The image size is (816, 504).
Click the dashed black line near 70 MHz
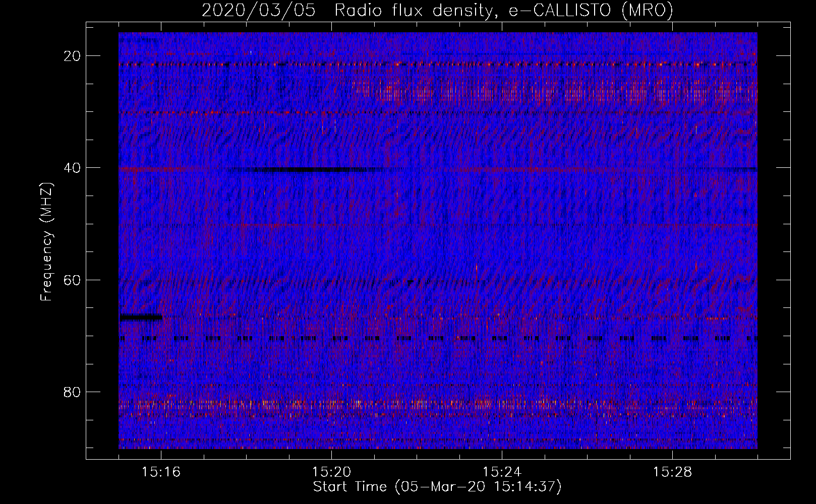(x=438, y=339)
